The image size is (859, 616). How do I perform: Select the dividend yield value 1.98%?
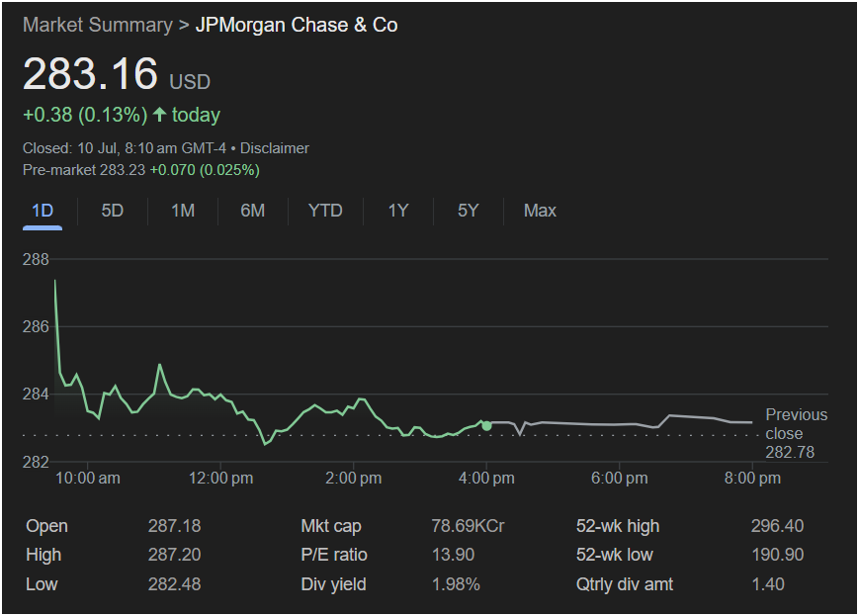coord(456,584)
